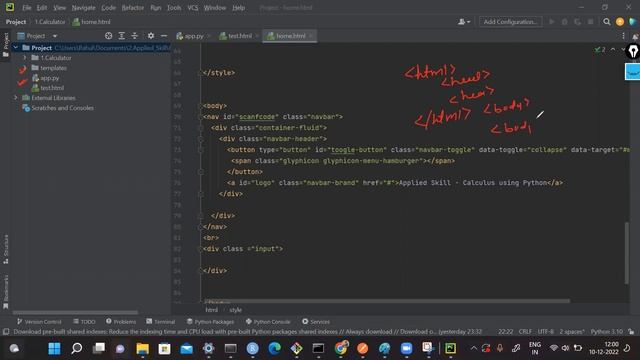Open the Python Packages tool window
This screenshot has height=360, width=640.
210,322
